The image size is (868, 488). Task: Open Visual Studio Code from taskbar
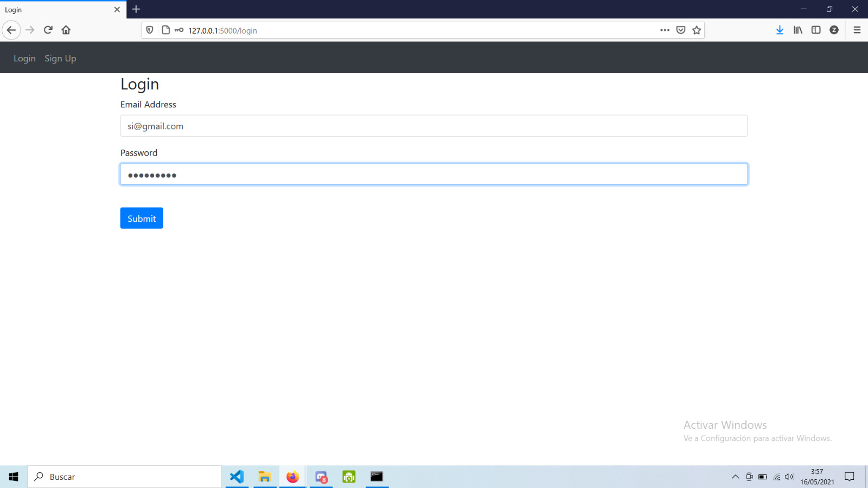(x=237, y=477)
